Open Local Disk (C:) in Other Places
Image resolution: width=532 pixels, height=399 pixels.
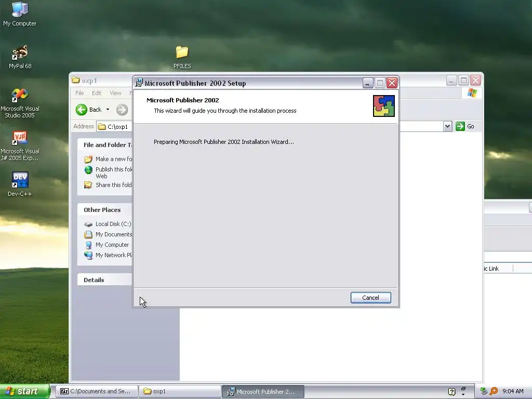coord(108,224)
